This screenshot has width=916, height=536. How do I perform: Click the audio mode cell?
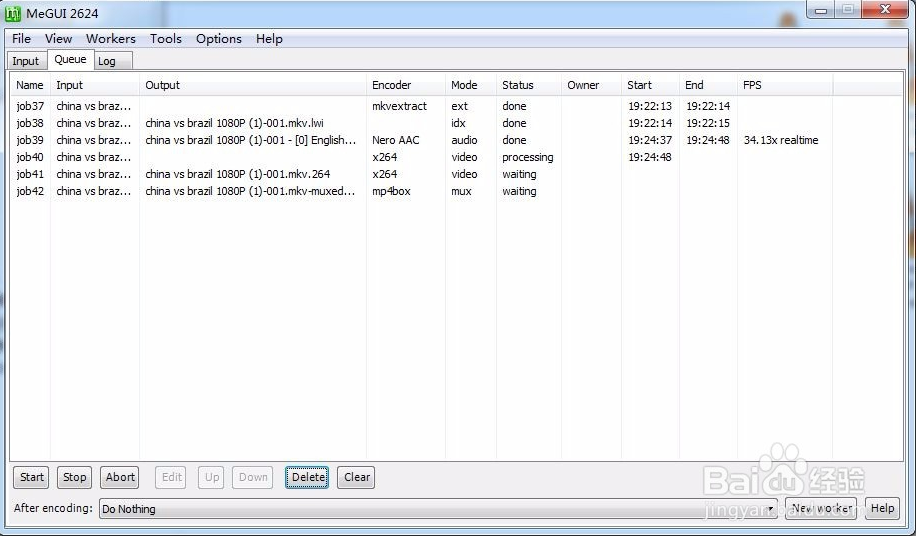click(x=464, y=140)
